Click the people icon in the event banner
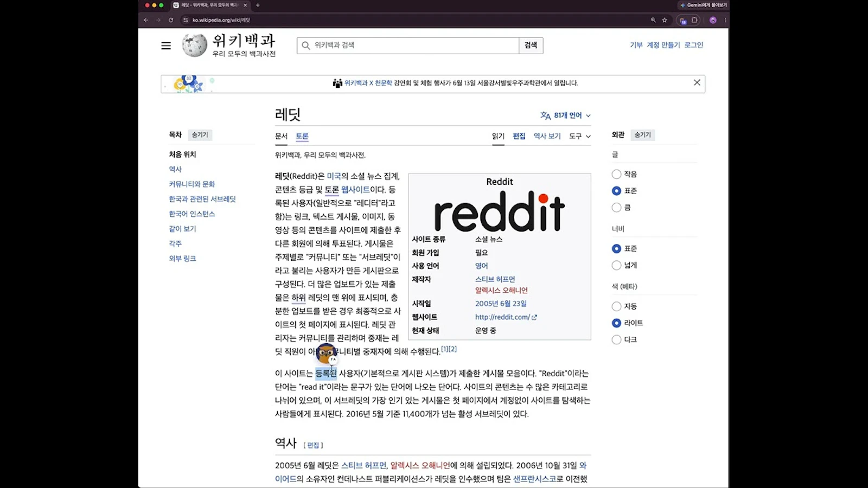This screenshot has width=868, height=488. [337, 83]
